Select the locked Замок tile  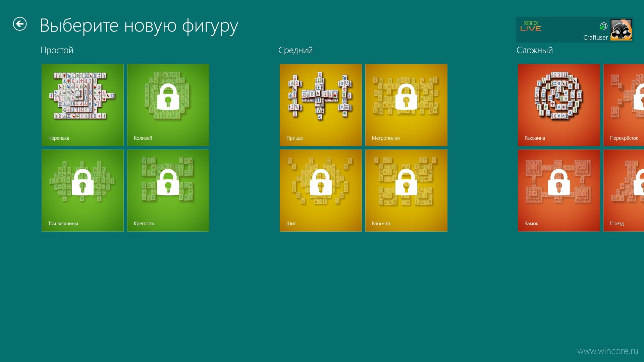(559, 190)
